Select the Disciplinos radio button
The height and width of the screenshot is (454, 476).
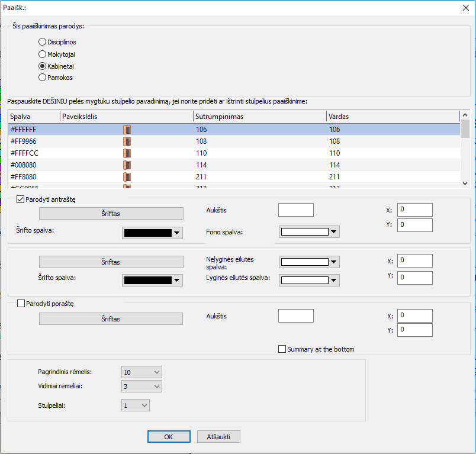42,42
